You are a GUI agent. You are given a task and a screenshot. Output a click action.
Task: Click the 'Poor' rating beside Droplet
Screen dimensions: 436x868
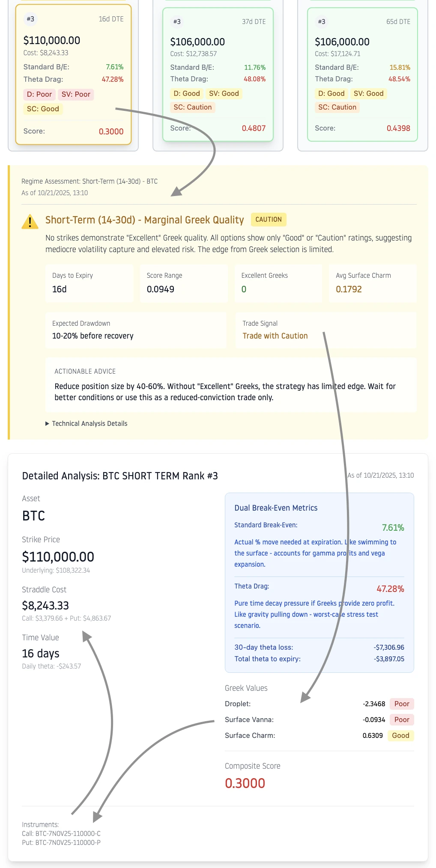pos(401,704)
